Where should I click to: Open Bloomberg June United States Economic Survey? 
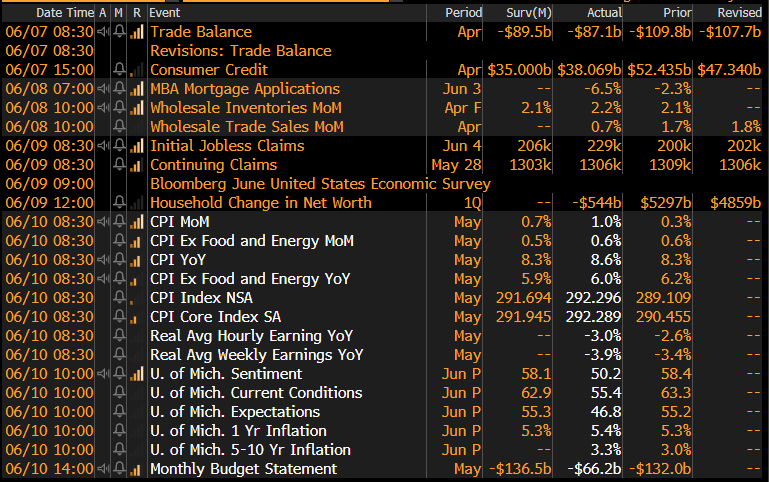[x=320, y=184]
